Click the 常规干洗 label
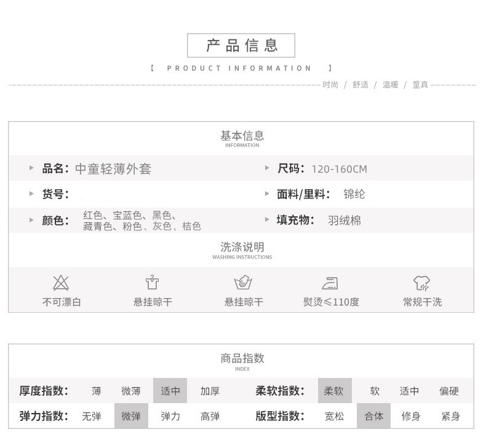This screenshot has width=486, height=448. (x=422, y=302)
